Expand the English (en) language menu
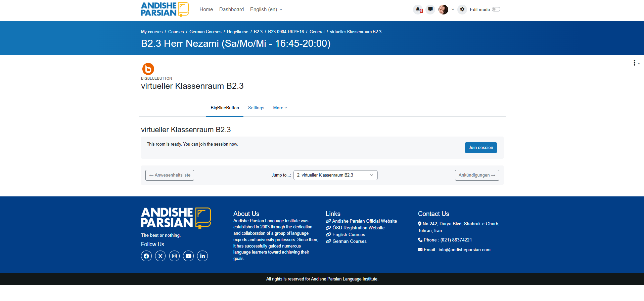The height and width of the screenshot is (301, 644). [266, 9]
